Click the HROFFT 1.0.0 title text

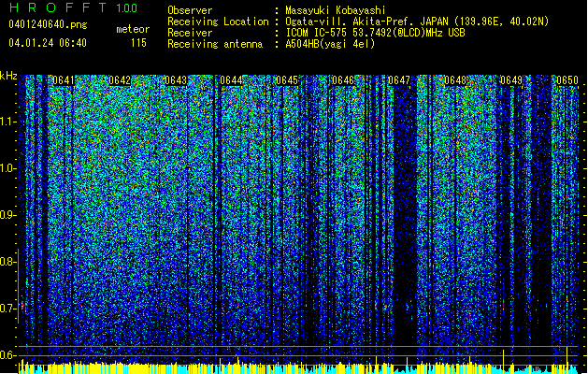[73, 7]
